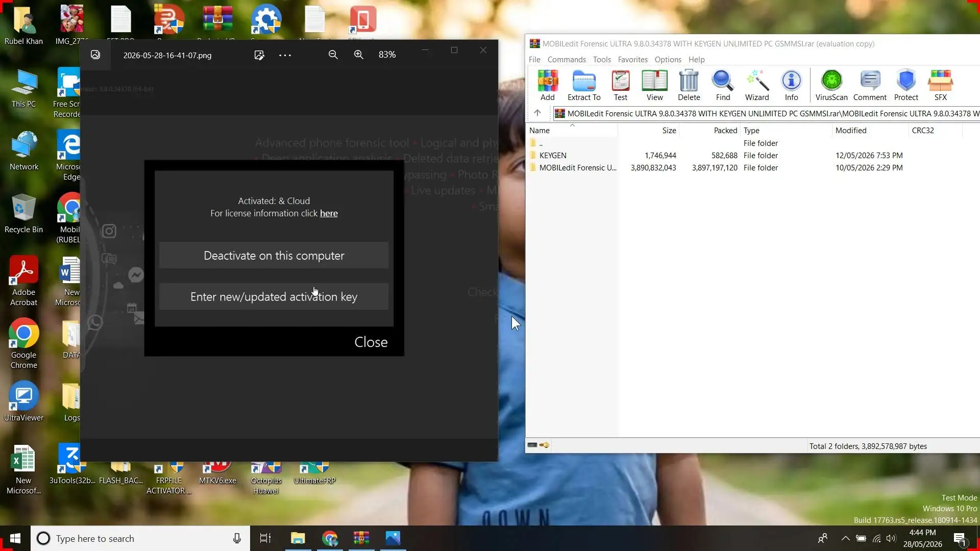980x551 pixels.
Task: Sort WinRAR list by Modified column
Action: (x=870, y=130)
